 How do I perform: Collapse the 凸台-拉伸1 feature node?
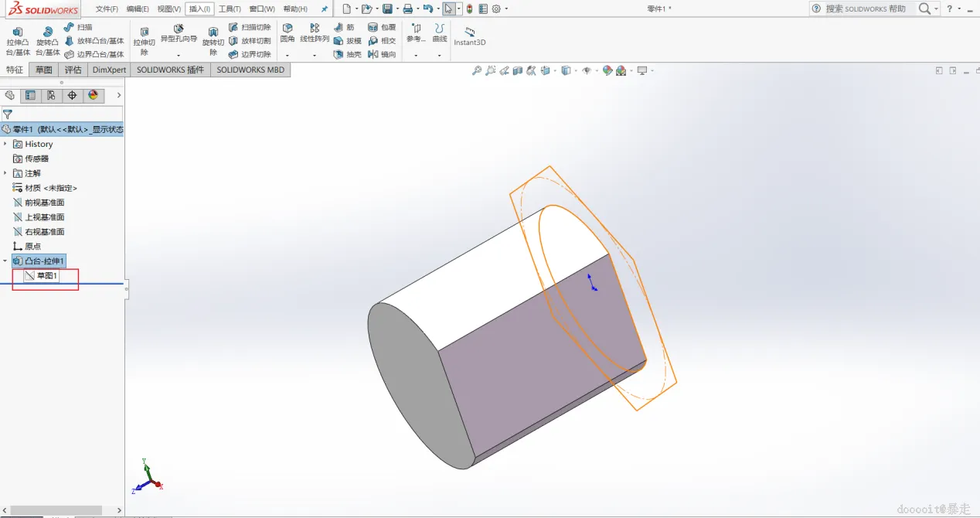(5, 261)
